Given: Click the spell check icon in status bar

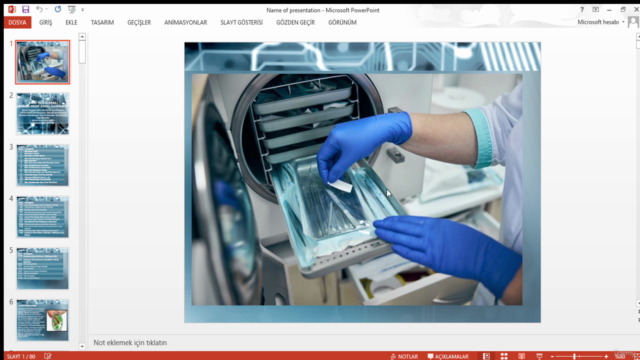Looking at the screenshot, I should pyautogui.click(x=48, y=356).
